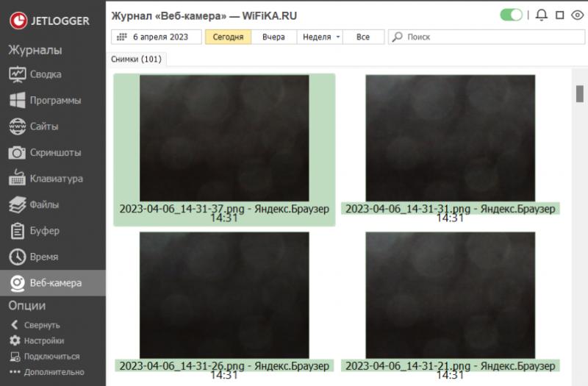588x386 pixels.
Task: Select the Снимки (101) tab
Action: [137, 59]
